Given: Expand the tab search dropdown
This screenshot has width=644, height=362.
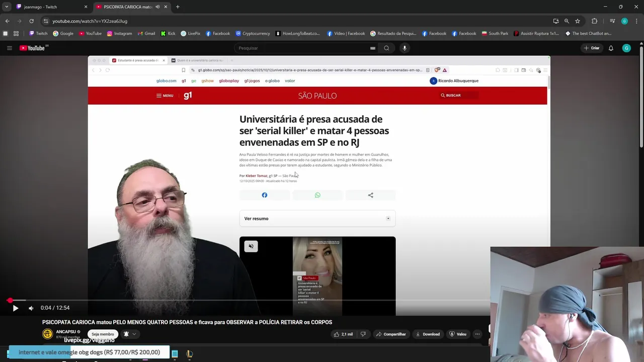Looking at the screenshot, I should click(7, 7).
